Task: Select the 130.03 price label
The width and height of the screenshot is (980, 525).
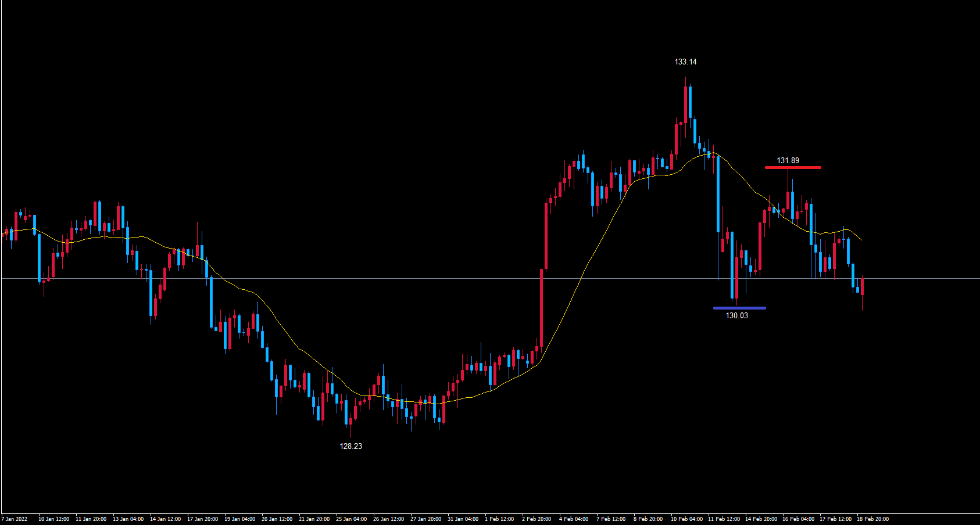Action: tap(736, 315)
